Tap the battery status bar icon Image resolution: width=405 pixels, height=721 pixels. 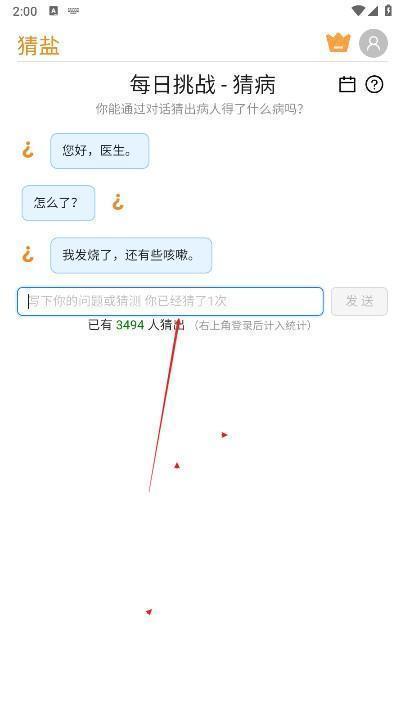[388, 11]
